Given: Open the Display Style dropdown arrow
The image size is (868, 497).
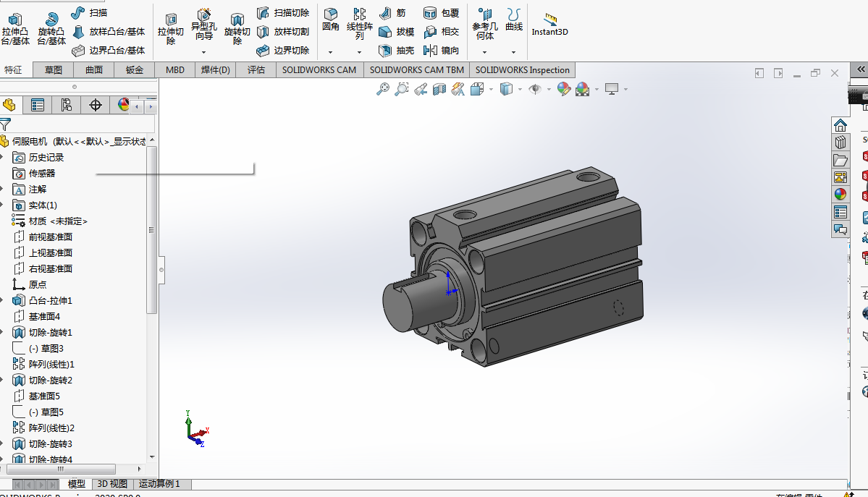Looking at the screenshot, I should (520, 89).
